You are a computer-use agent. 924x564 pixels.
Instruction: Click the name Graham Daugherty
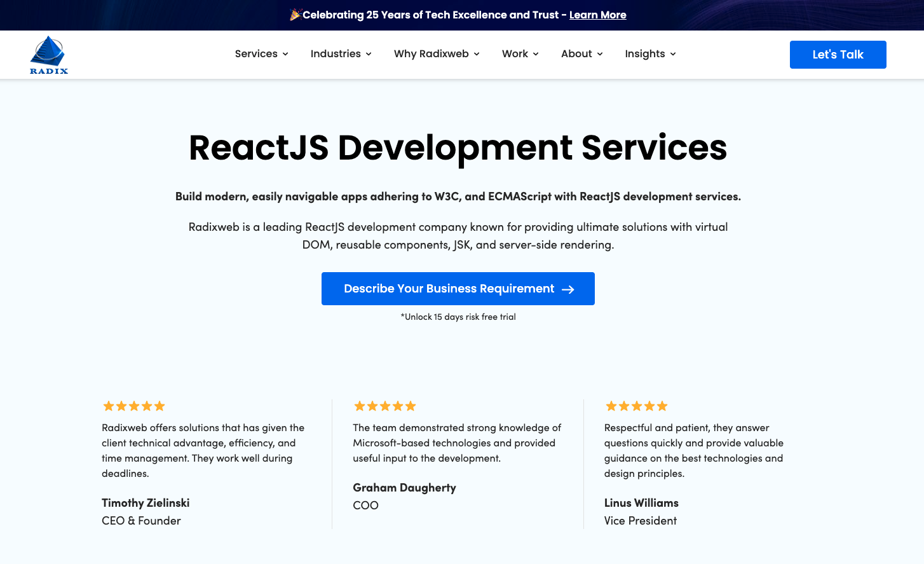coord(404,488)
